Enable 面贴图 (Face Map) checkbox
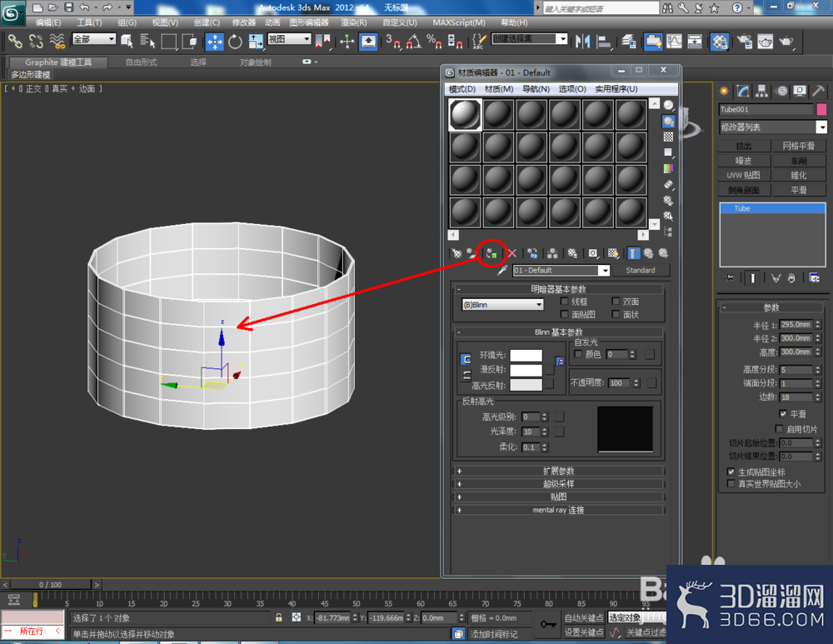 click(x=564, y=315)
